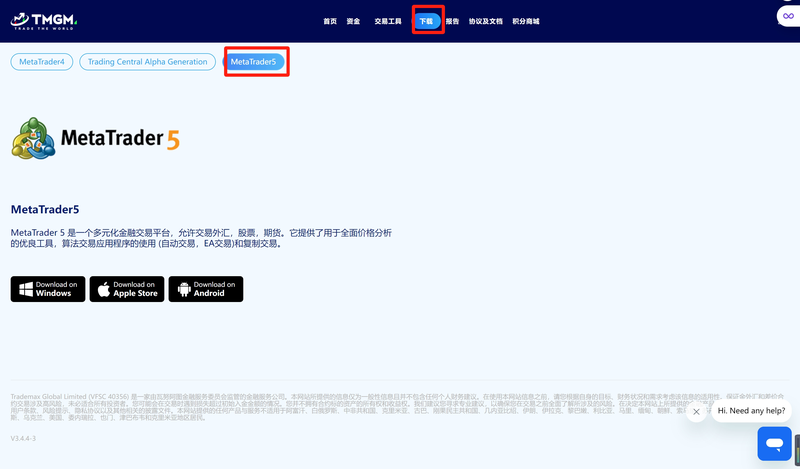Download MetaTrader5 on Android
This screenshot has width=800, height=469.
point(206,289)
